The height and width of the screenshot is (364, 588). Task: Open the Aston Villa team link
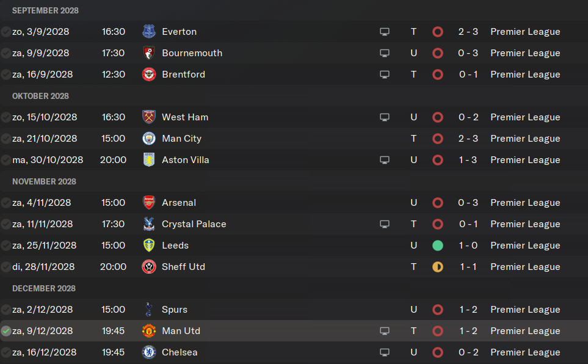tap(185, 160)
